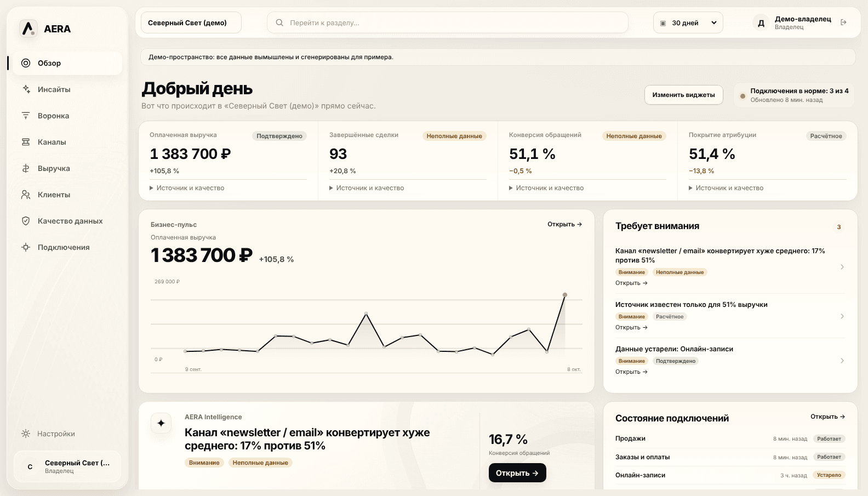
Task: Click the Изменить виджеты button
Action: [x=683, y=95]
